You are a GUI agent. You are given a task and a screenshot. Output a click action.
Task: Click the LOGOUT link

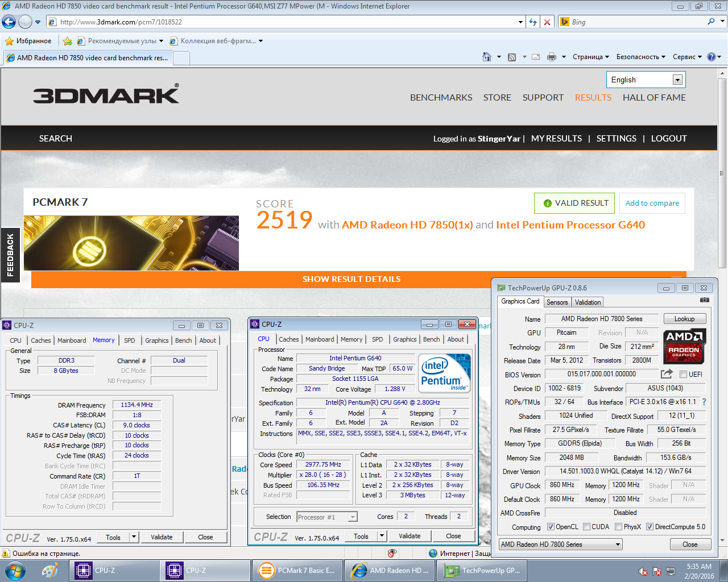669,138
